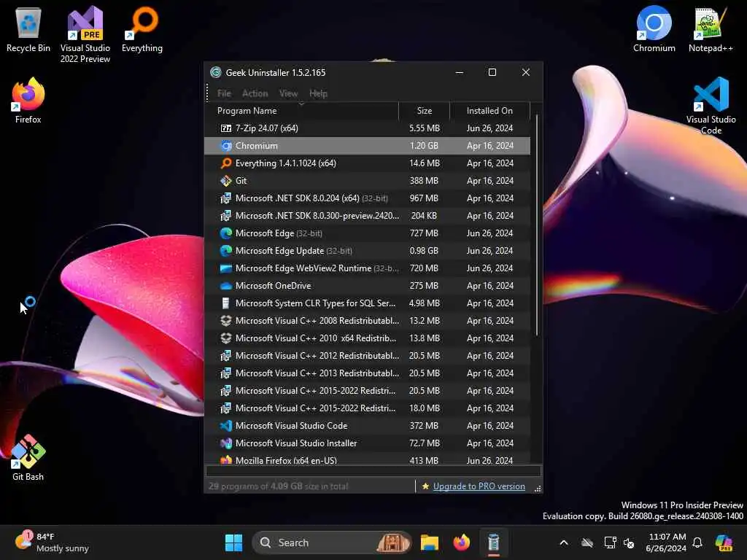
Task: Select Microsoft Visual C++ 2008 Redistributable row
Action: click(x=368, y=321)
